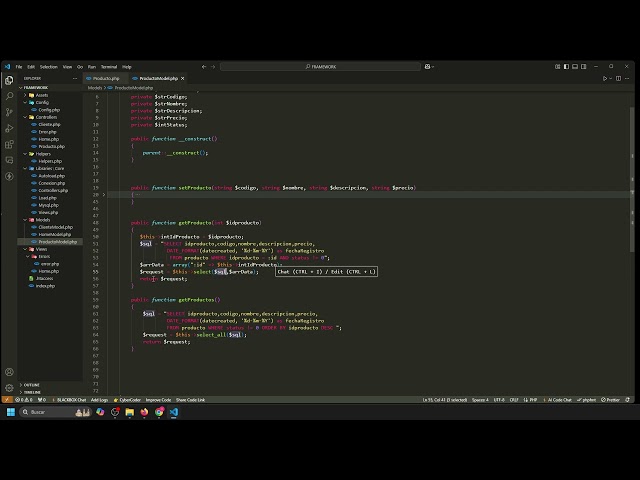The width and height of the screenshot is (640, 480).
Task: Open Source Control view
Action: pos(9,112)
